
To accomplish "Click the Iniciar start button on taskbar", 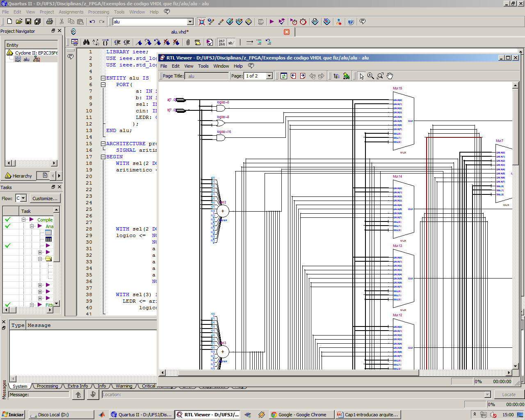I will tap(13, 415).
